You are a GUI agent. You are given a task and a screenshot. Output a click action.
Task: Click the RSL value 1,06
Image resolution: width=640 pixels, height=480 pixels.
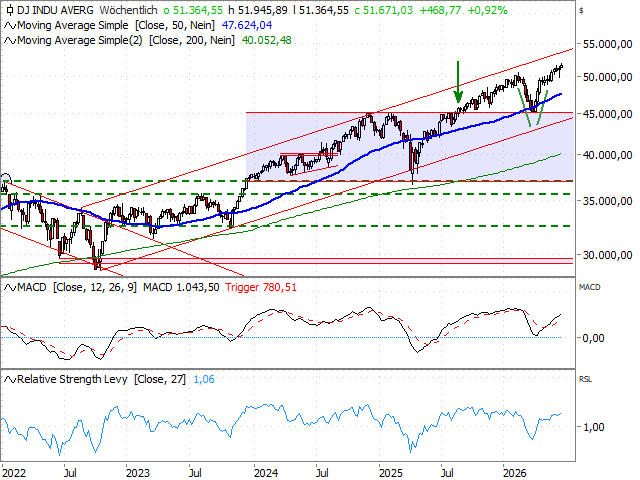click(x=204, y=379)
